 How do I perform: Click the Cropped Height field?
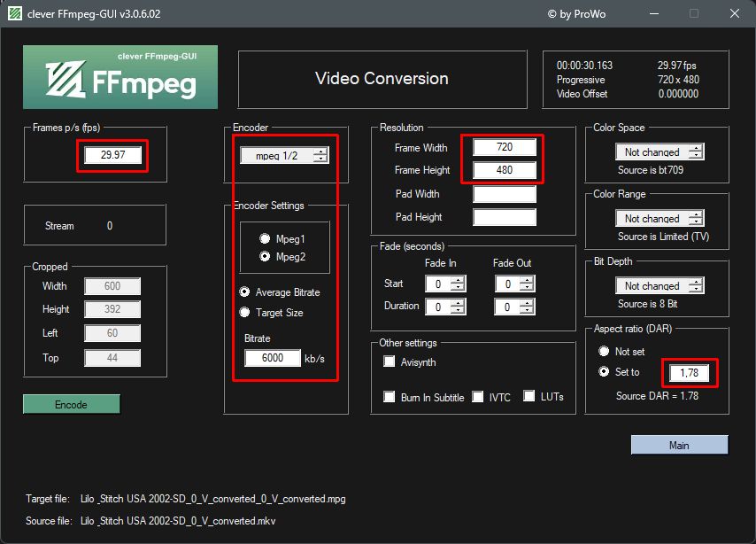[x=112, y=309]
